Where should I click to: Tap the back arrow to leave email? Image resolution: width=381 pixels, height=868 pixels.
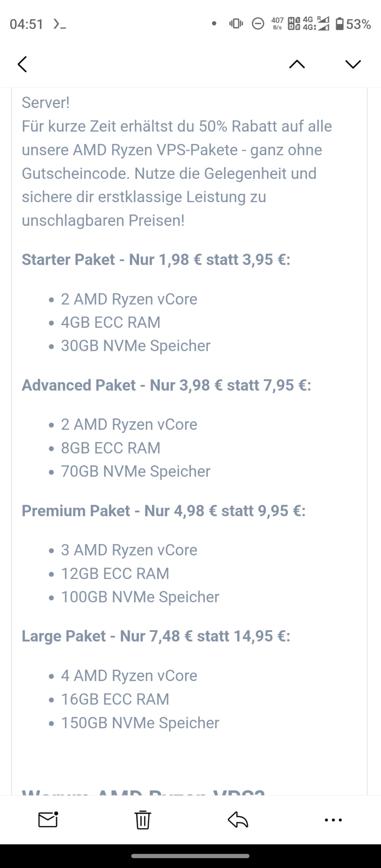tap(22, 64)
